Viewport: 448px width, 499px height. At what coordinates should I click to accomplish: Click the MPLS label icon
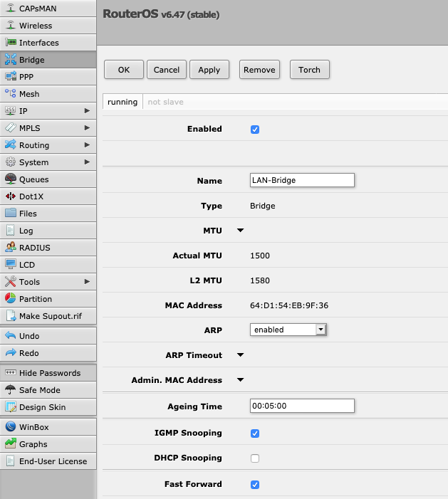(x=11, y=128)
